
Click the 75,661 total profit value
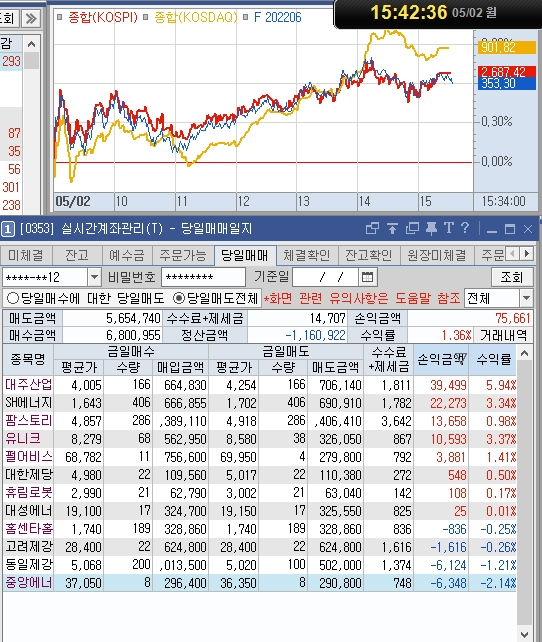pyautogui.click(x=513, y=318)
